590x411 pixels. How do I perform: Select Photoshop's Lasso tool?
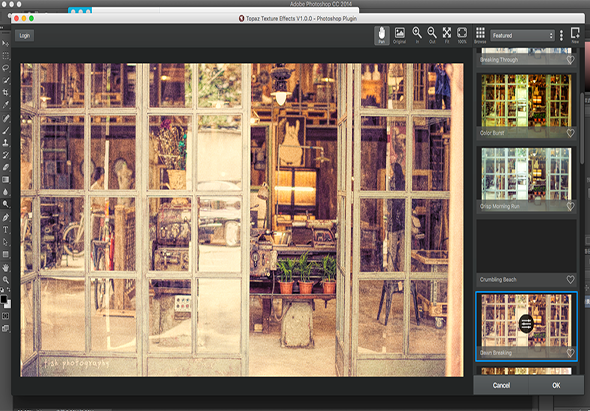[6, 68]
